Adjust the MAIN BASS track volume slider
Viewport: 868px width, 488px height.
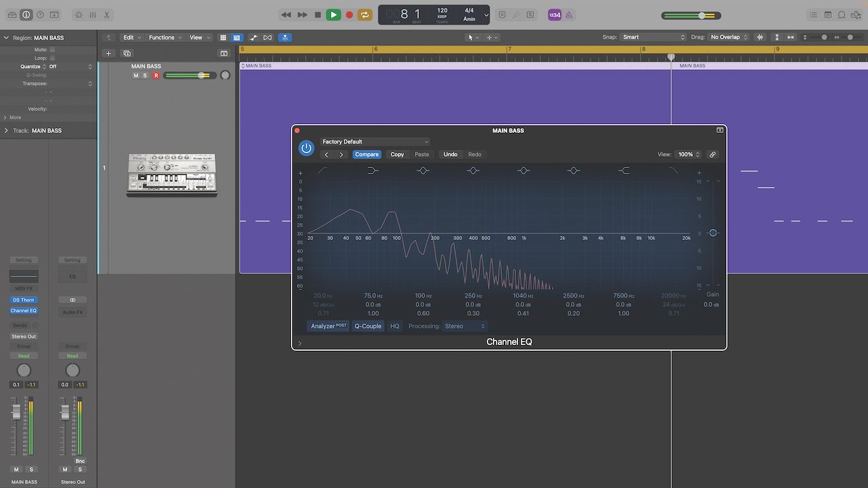click(201, 75)
